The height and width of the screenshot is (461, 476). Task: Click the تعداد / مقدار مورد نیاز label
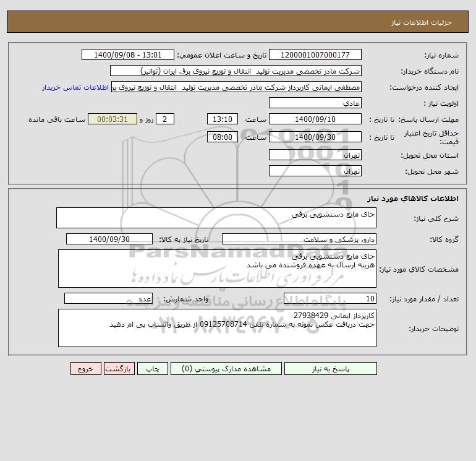click(x=424, y=299)
